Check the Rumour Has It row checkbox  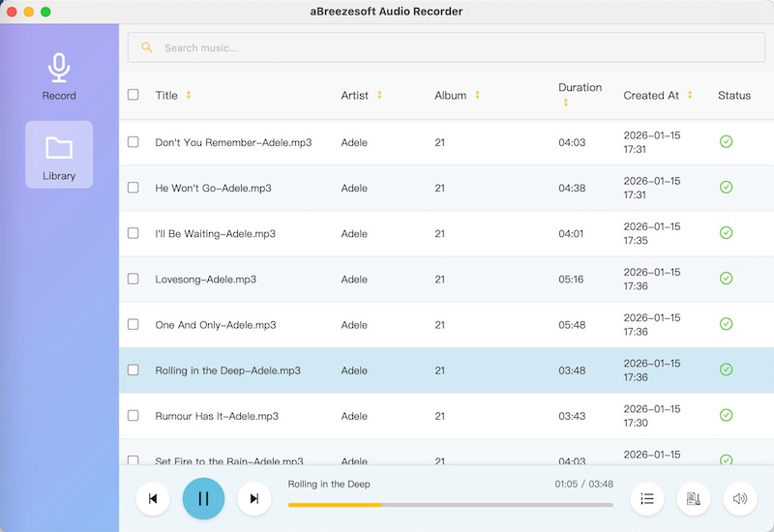coord(134,416)
